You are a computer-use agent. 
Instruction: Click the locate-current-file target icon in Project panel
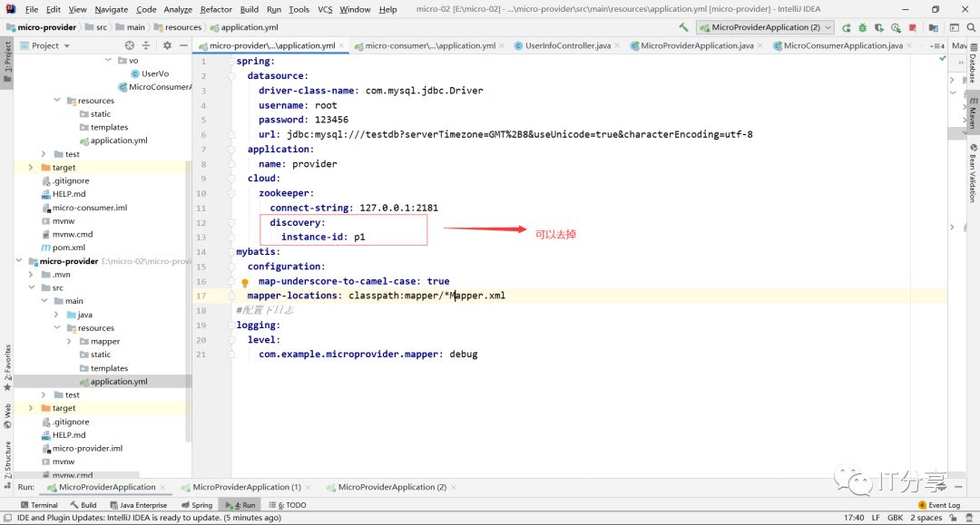[130, 45]
